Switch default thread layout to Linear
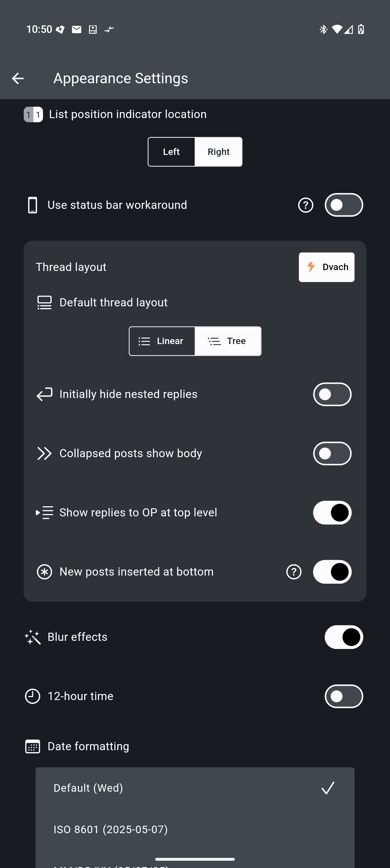The width and height of the screenshot is (390, 868). point(162,341)
